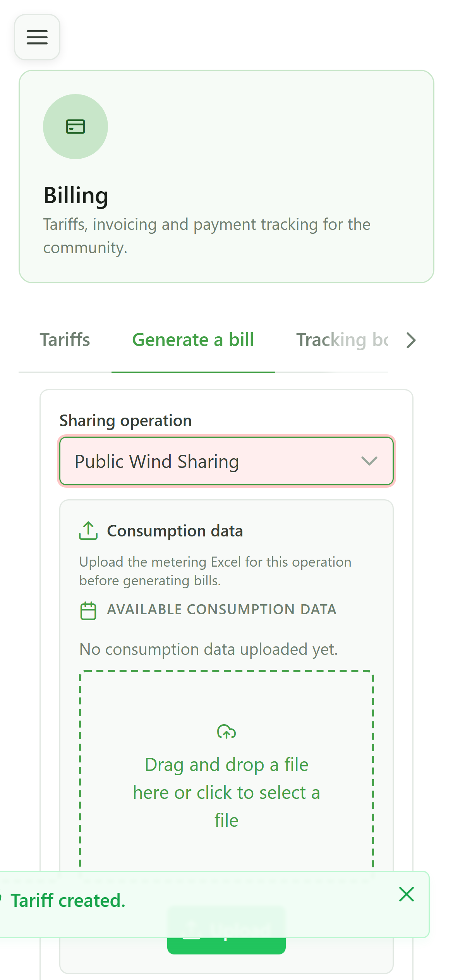This screenshot has height=980, width=453.
Task: Open the Sharing operation dropdown
Action: 226,461
